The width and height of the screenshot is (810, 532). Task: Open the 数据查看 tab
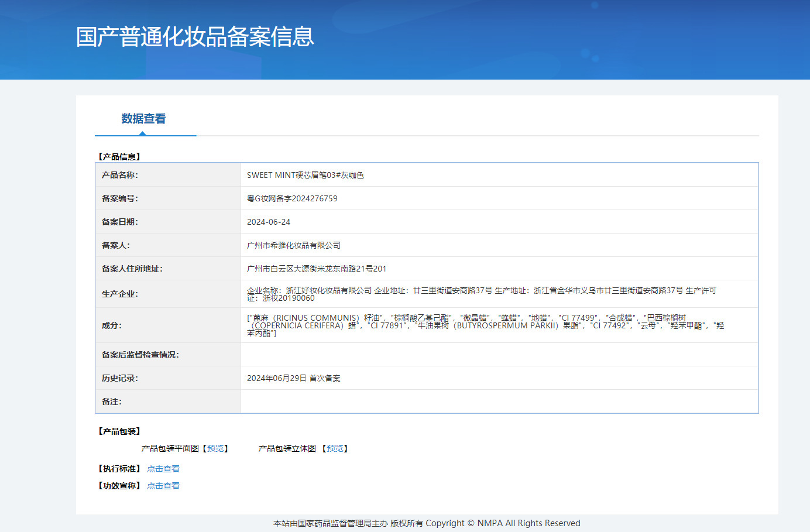coord(143,119)
